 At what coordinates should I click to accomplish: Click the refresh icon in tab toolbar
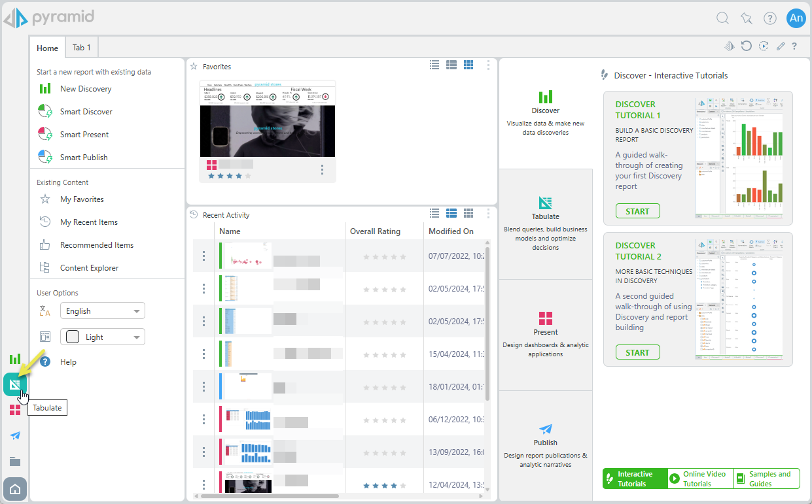[x=747, y=46]
